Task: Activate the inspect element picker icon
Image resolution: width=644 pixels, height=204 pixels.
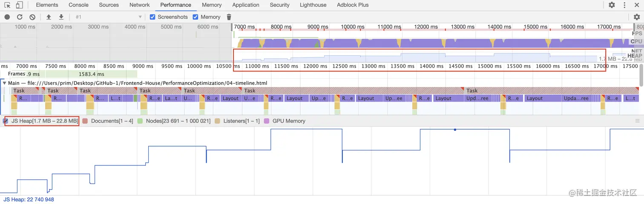Action: pos(8,5)
